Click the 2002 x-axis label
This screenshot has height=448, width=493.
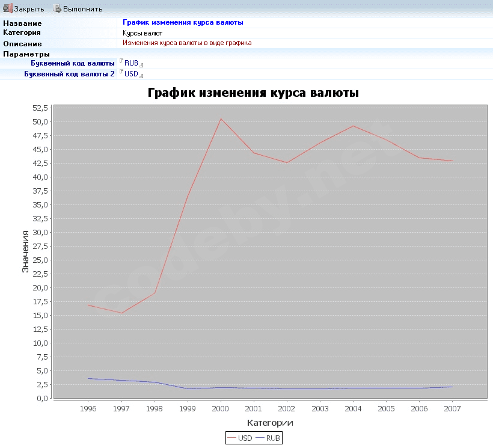click(287, 409)
